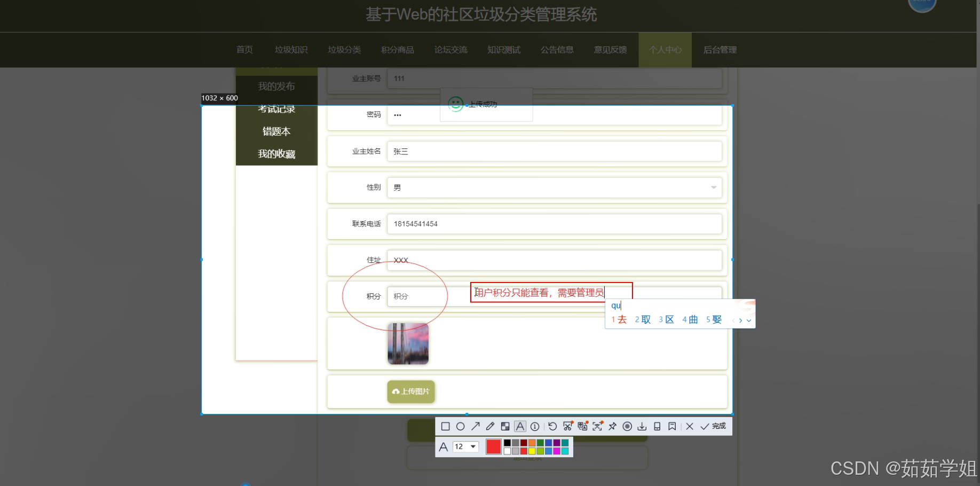Save the screenshot to file
980x486 pixels.
pos(642,426)
